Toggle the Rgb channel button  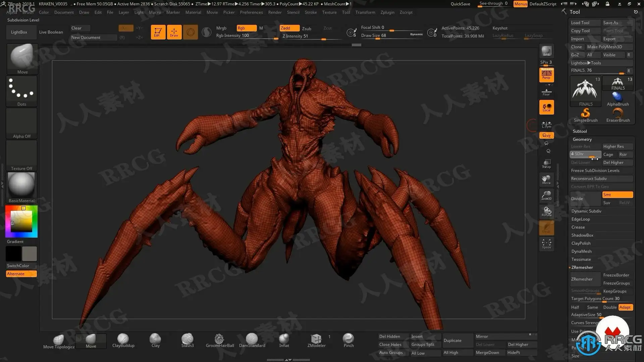click(247, 28)
